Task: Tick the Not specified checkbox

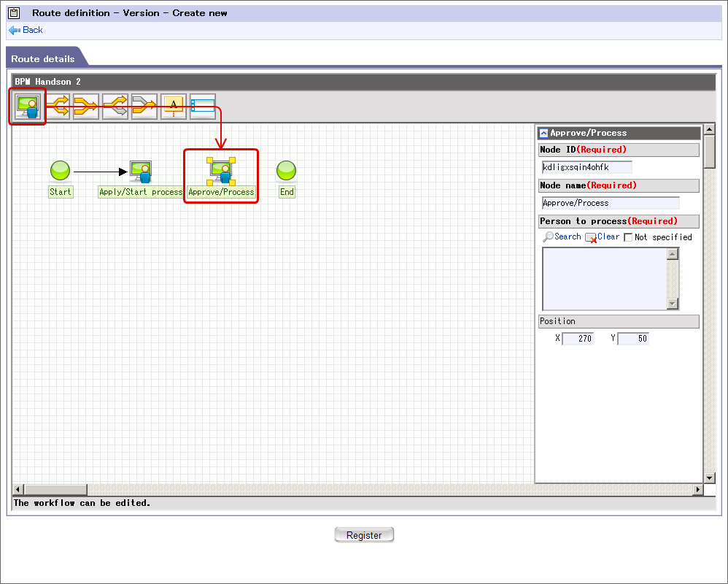Action: pos(628,237)
